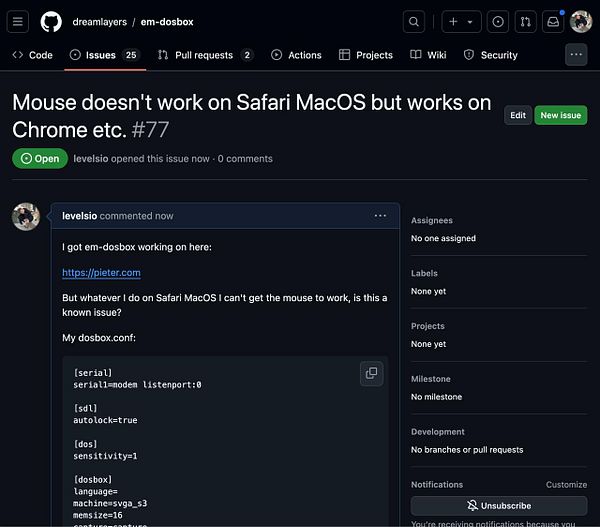Click the 'No milestone' text
The width and height of the screenshot is (600, 527).
pos(437,397)
